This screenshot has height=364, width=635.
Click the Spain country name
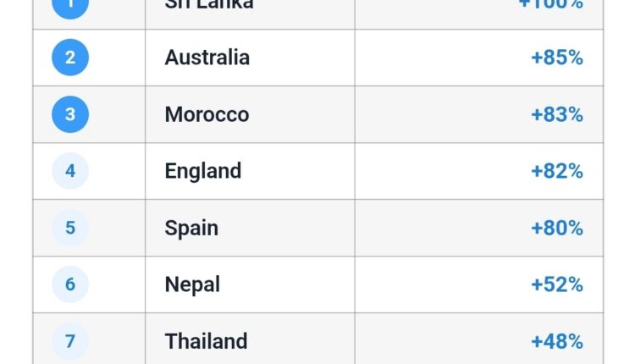191,229
